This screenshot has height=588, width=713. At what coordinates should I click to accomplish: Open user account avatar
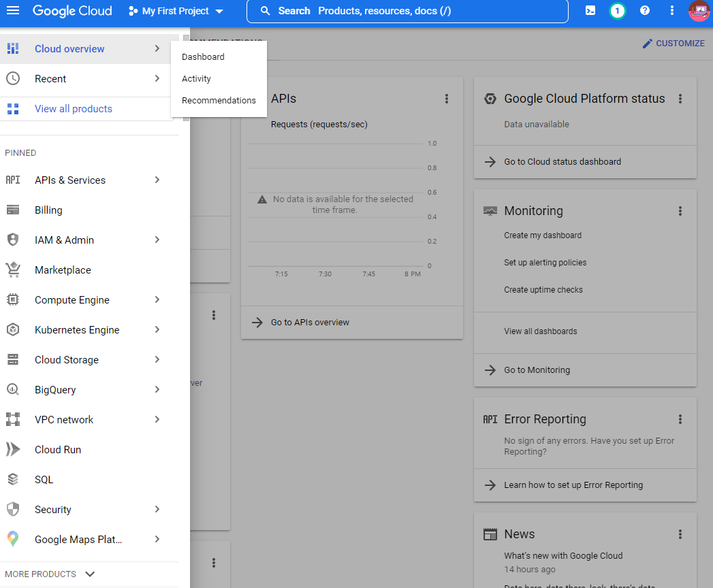point(699,10)
